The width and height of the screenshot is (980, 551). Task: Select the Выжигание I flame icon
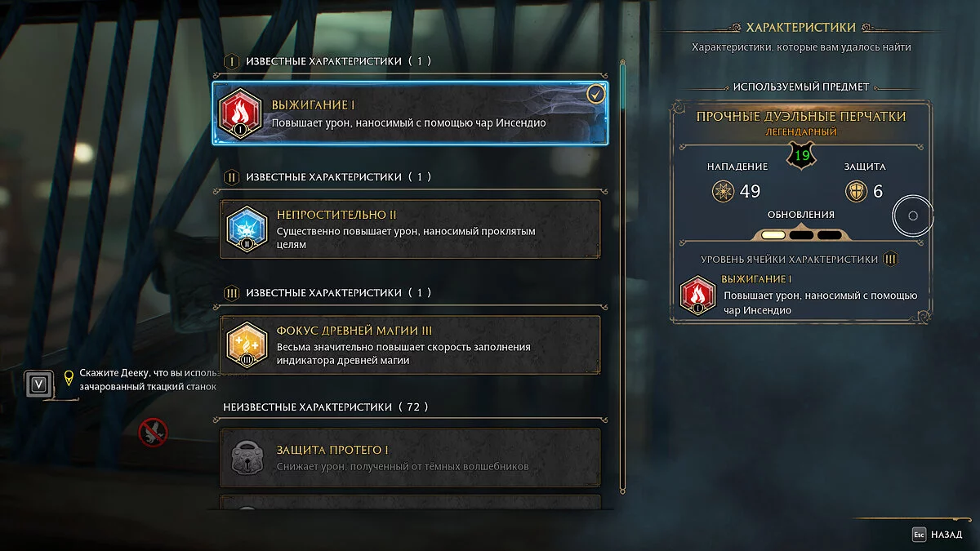240,114
